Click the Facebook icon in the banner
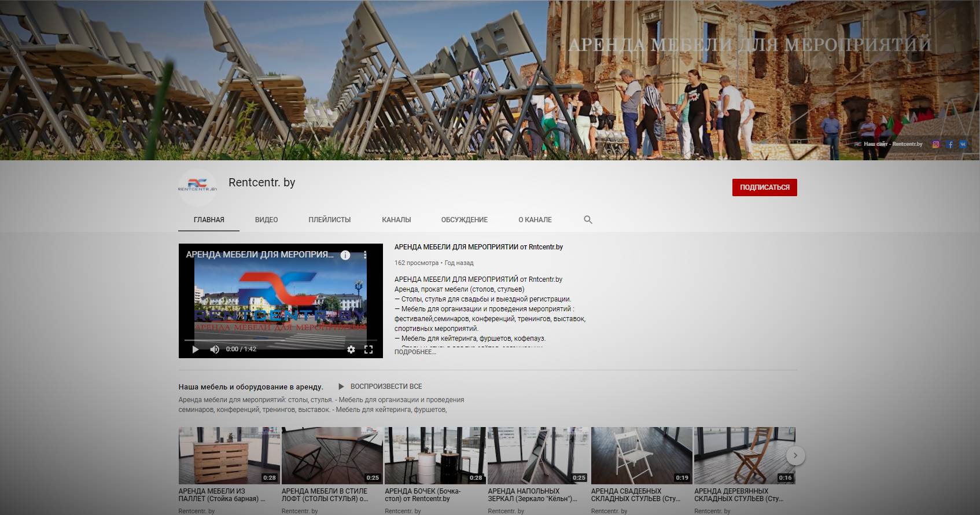Image resolution: width=980 pixels, height=515 pixels. (x=950, y=144)
